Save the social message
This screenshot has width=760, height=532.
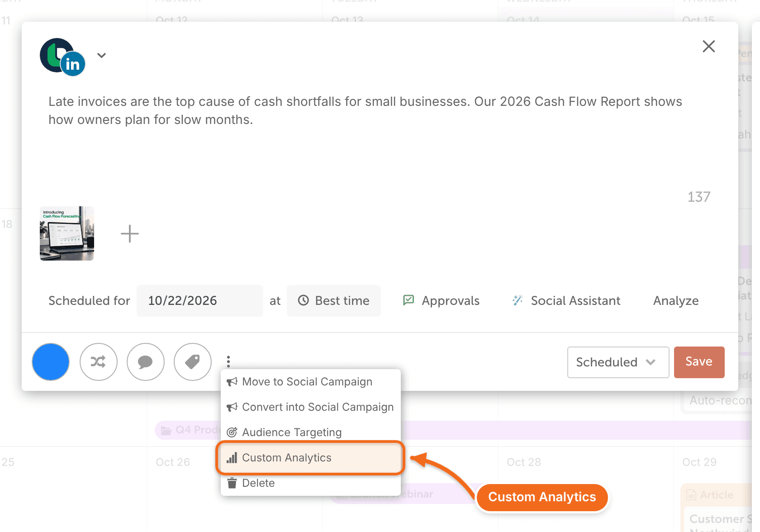pyautogui.click(x=699, y=362)
